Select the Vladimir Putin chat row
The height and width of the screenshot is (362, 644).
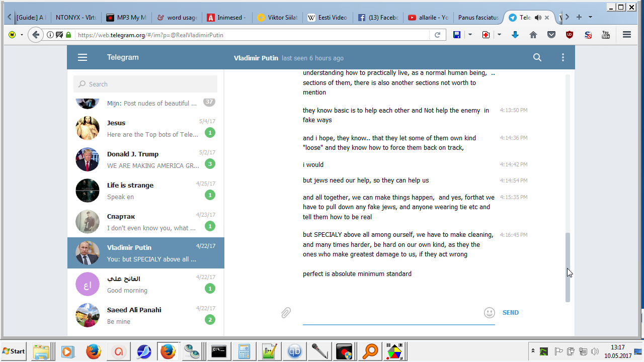[146, 253]
